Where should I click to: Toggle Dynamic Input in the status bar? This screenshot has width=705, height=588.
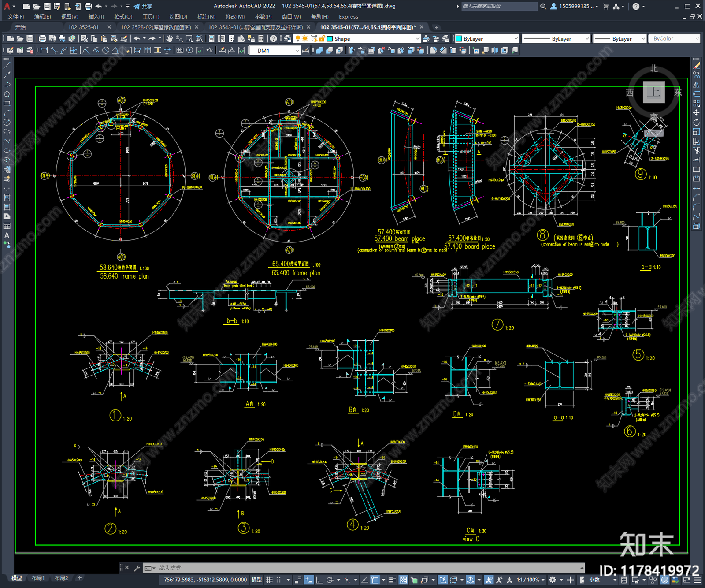click(x=309, y=580)
